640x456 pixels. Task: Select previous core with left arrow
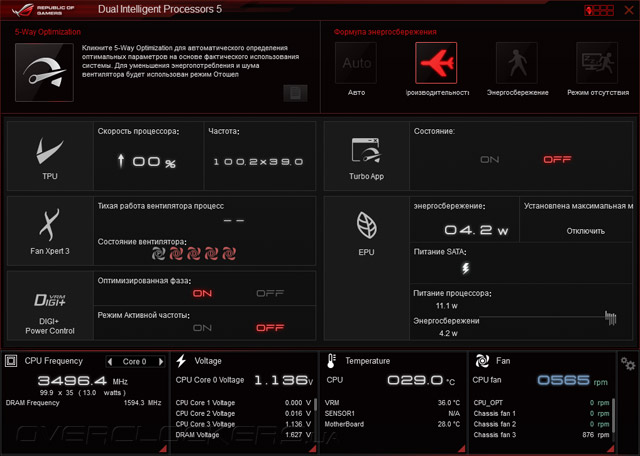[x=109, y=362]
